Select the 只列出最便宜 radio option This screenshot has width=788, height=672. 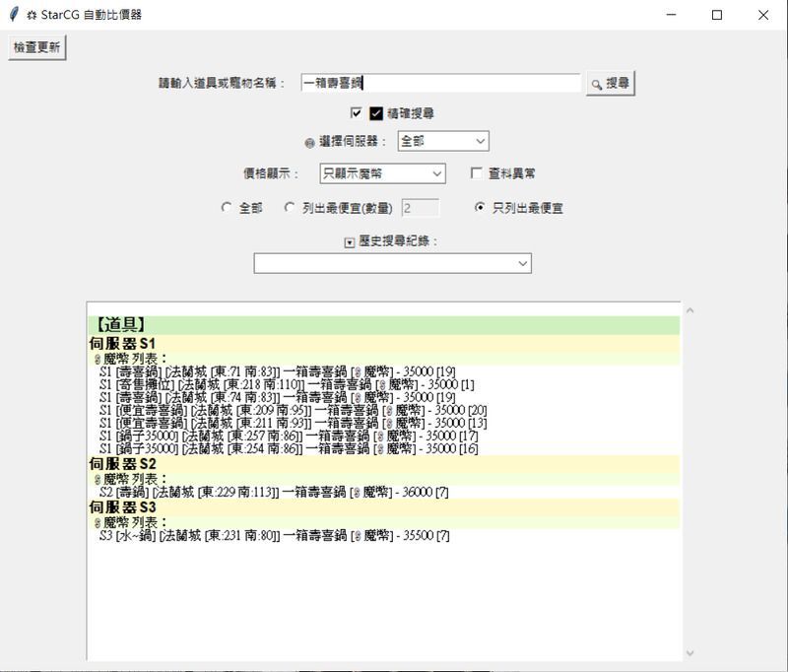[x=480, y=208]
